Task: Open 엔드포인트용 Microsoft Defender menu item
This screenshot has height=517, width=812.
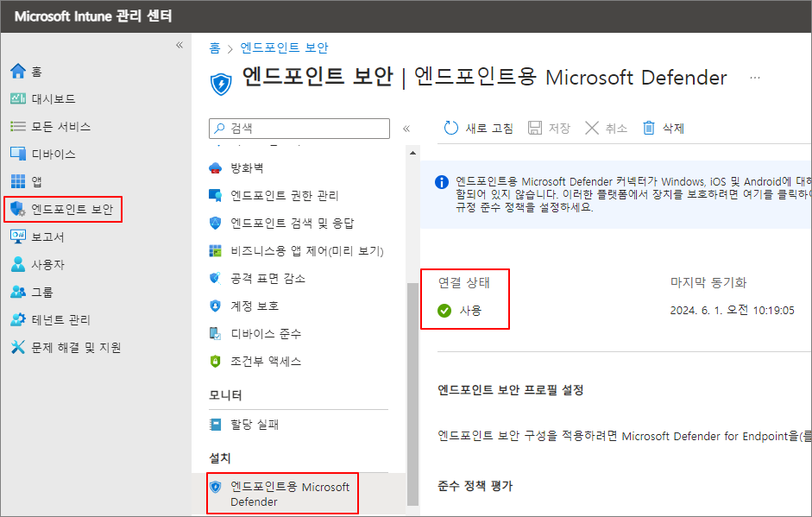Action: pyautogui.click(x=283, y=495)
